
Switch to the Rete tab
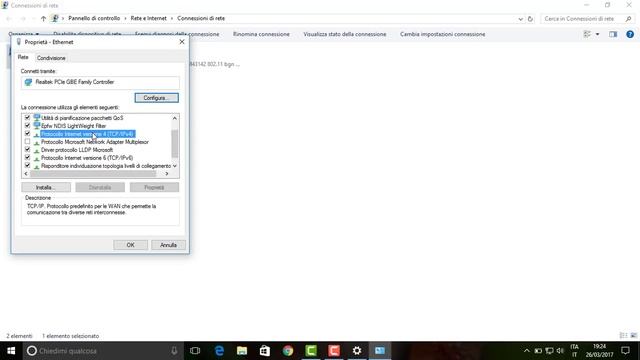(x=23, y=57)
